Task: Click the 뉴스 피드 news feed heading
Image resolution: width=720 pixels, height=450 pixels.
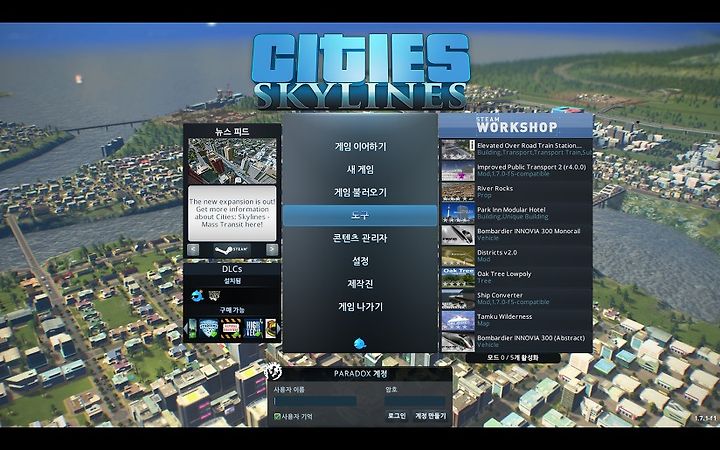Action: pos(232,132)
